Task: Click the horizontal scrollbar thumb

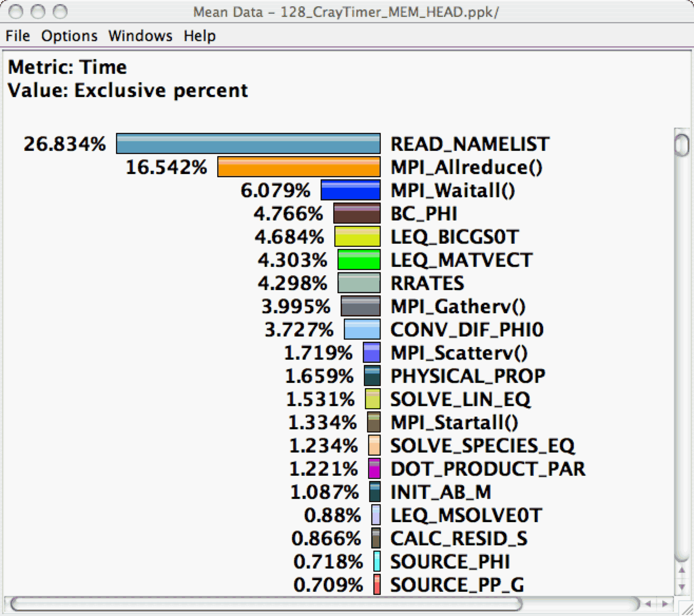Action: [x=266, y=603]
